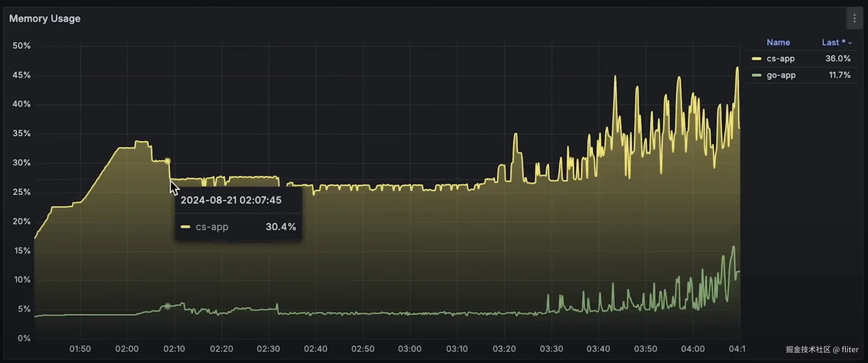Click green go-app legend color swatch
The height and width of the screenshot is (363, 868).
(x=756, y=75)
